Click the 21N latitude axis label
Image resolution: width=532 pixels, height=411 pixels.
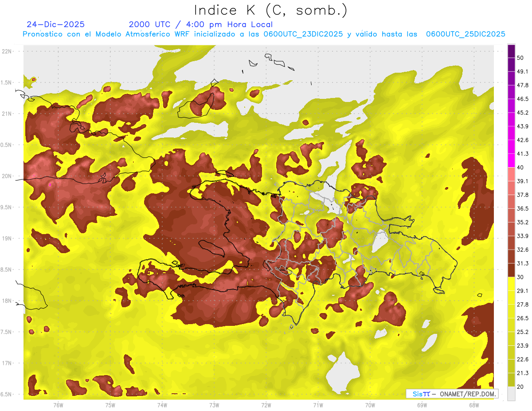coord(7,114)
